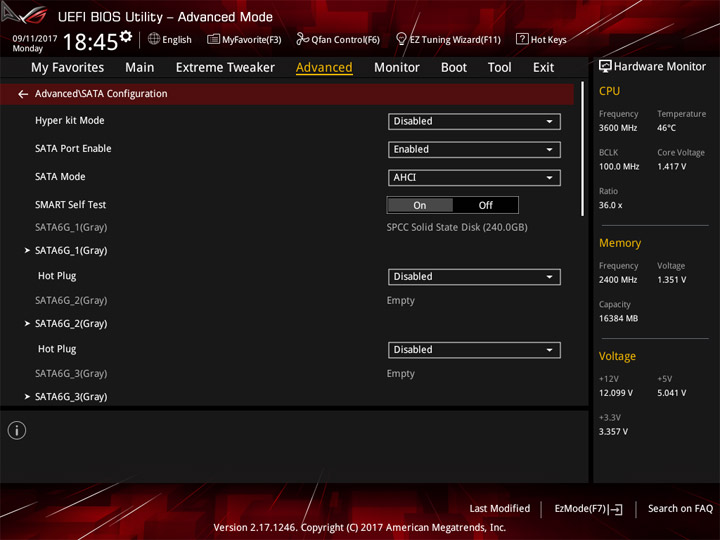
Task: Click +12V reading 12.099 V
Action: point(616,393)
